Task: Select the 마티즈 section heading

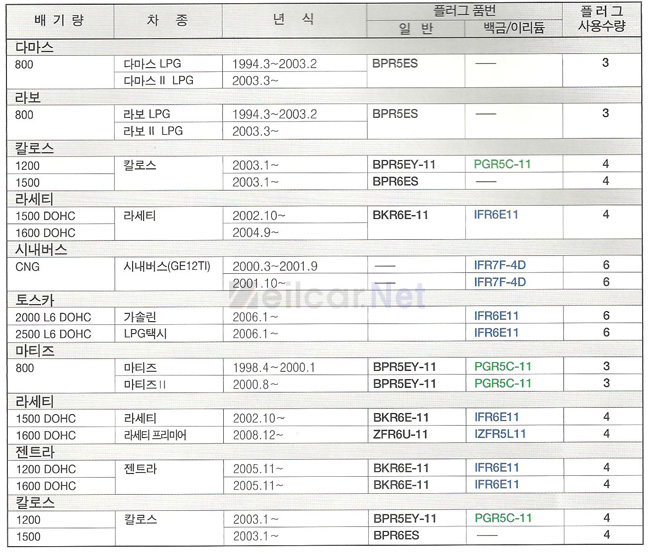Action: (35, 351)
